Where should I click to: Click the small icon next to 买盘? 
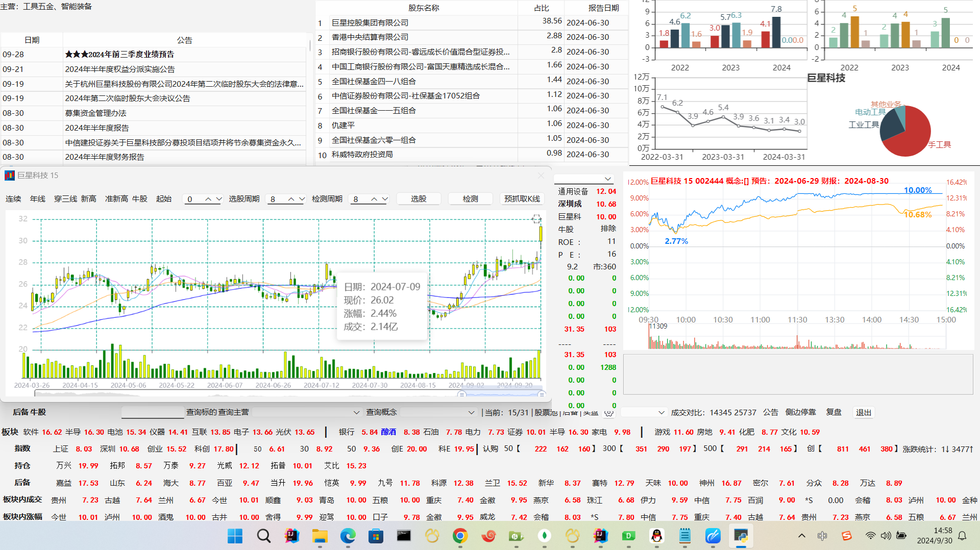coord(608,412)
